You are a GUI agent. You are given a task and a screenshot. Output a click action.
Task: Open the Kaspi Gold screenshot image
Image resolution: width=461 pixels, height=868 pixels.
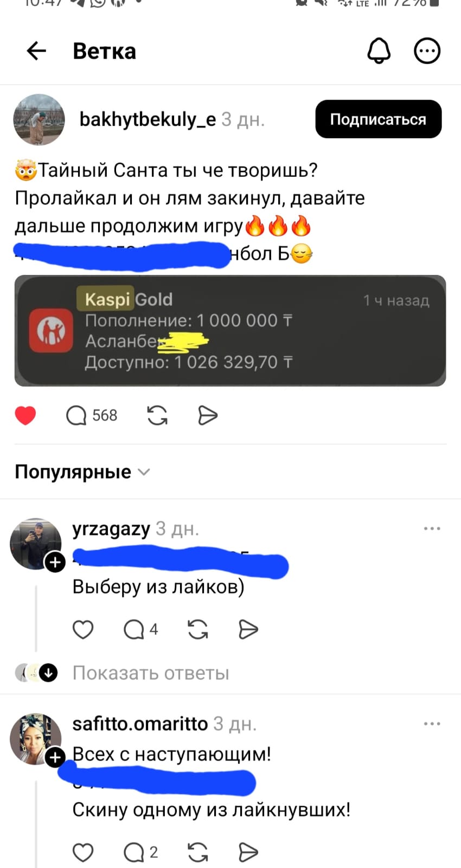(x=230, y=330)
